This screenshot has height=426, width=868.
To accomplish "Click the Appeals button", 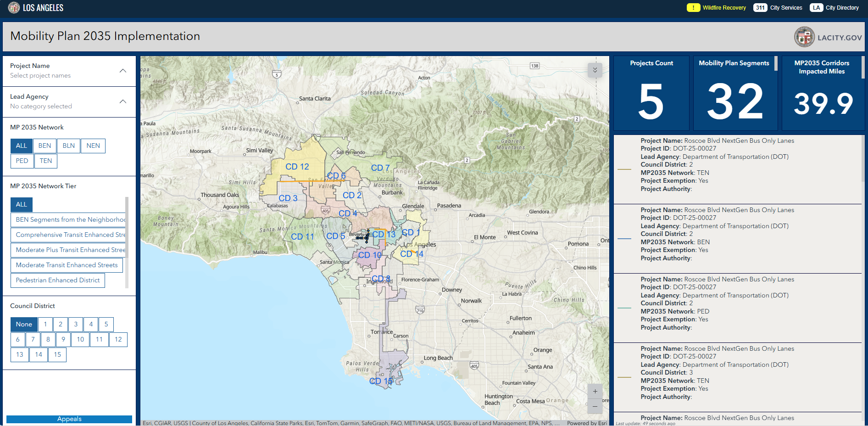I will [x=69, y=419].
